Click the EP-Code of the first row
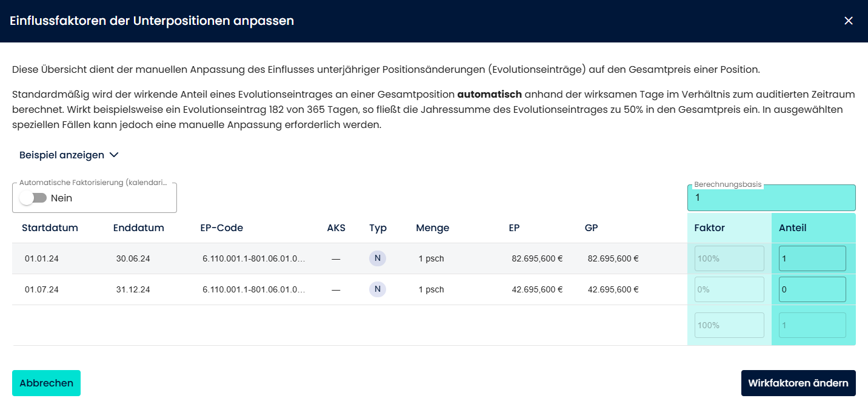 pyautogui.click(x=253, y=258)
